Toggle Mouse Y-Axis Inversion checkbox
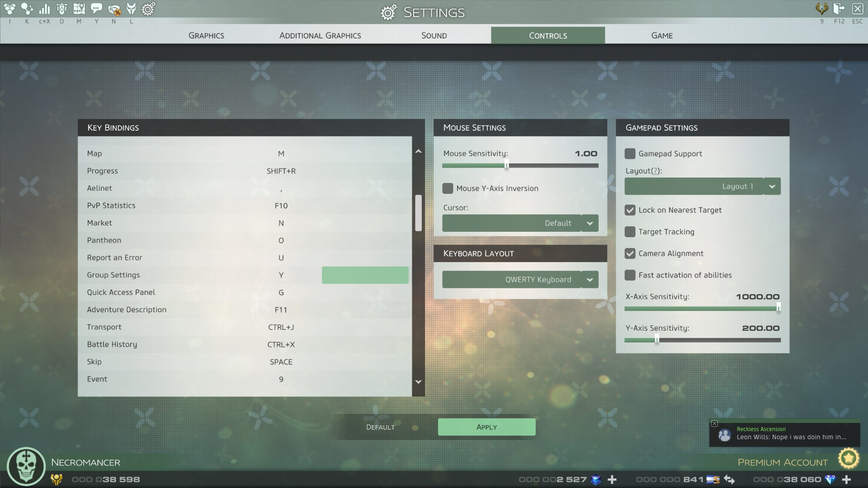Image resolution: width=868 pixels, height=488 pixels. [448, 188]
